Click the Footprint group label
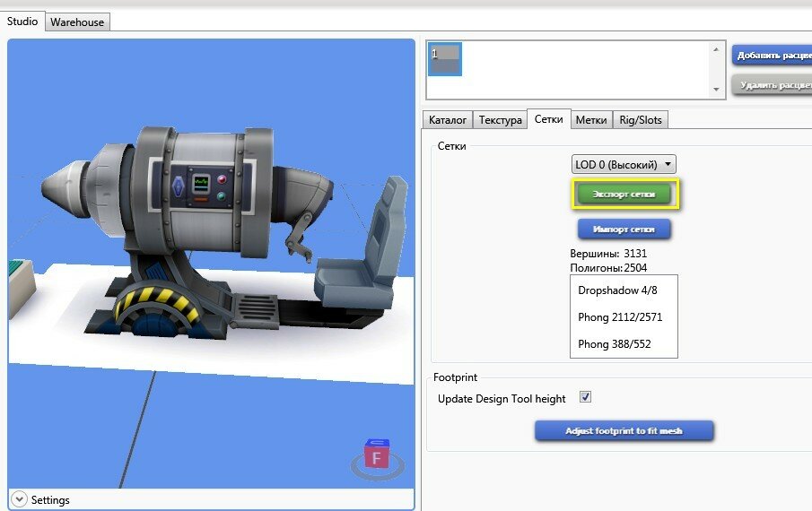 pos(455,377)
